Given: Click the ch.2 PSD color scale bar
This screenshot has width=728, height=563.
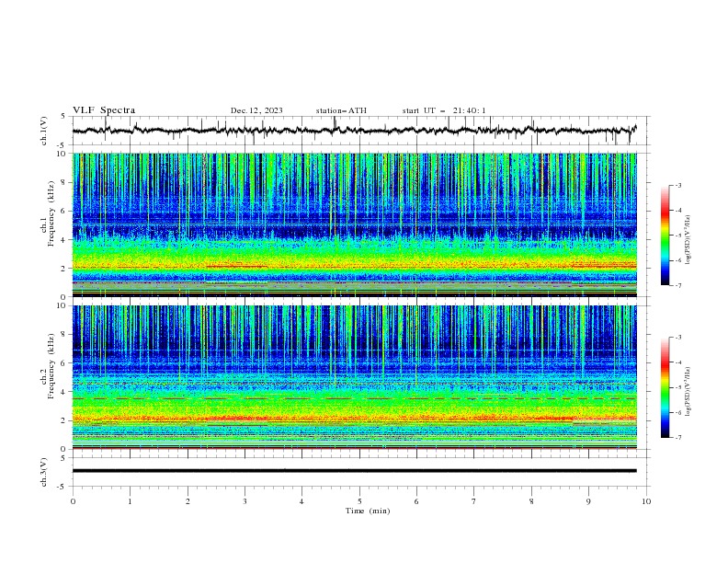Looking at the screenshot, I should pyautogui.click(x=665, y=387).
